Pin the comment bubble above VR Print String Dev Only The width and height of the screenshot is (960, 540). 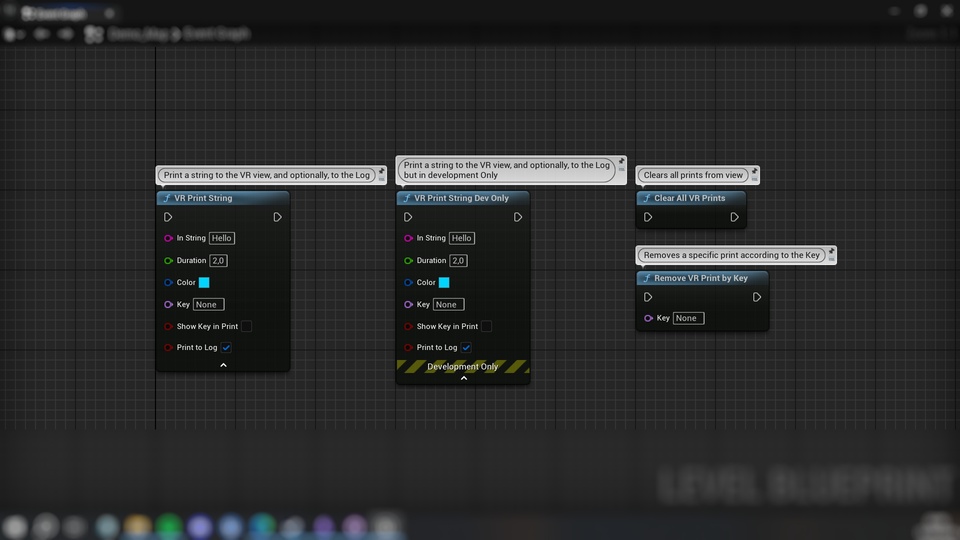(x=621, y=162)
